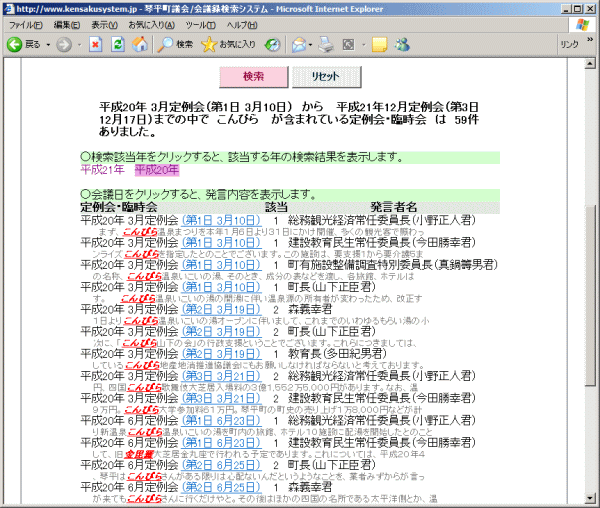Print the page with the printer icon

[326, 45]
